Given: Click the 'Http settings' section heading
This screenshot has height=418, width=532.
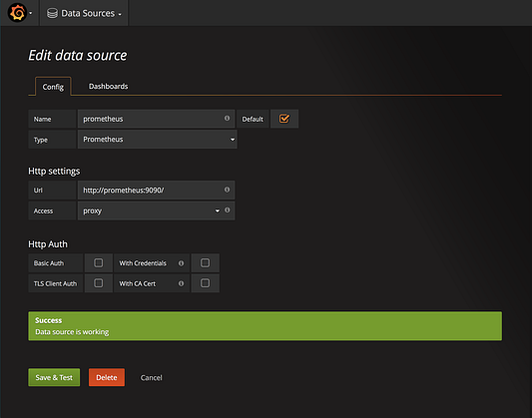Looking at the screenshot, I should pos(54,171).
